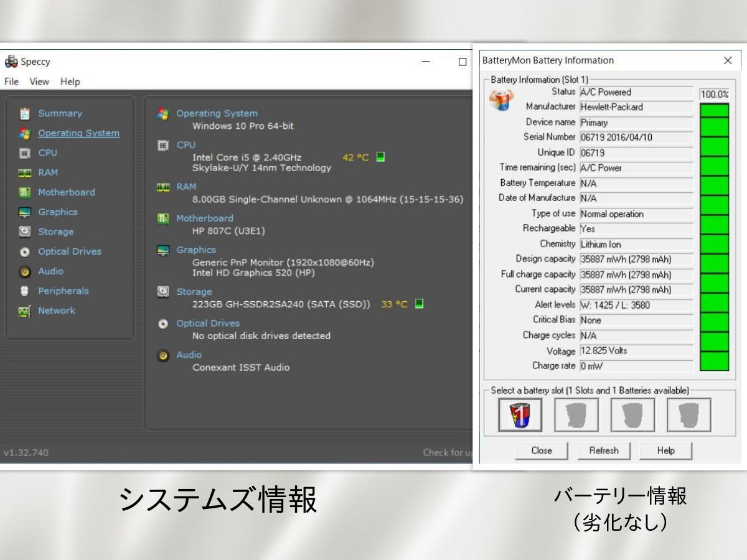Click the Manufacturer field Hewlett-Packard

click(636, 107)
